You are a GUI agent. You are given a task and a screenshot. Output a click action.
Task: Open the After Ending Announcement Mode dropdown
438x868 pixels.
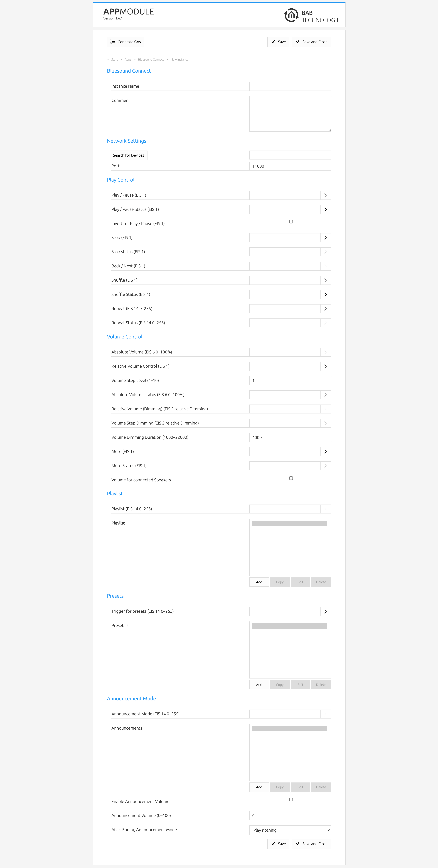pyautogui.click(x=290, y=830)
